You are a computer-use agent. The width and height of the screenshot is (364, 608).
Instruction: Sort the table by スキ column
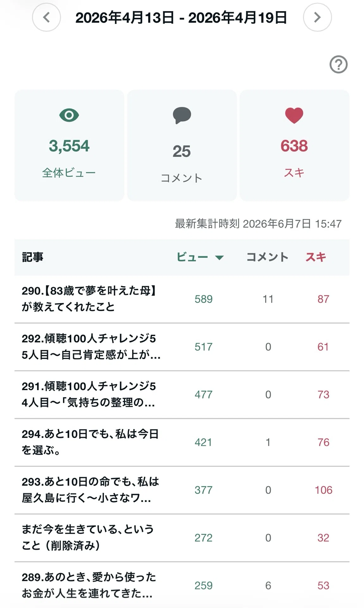(x=316, y=257)
